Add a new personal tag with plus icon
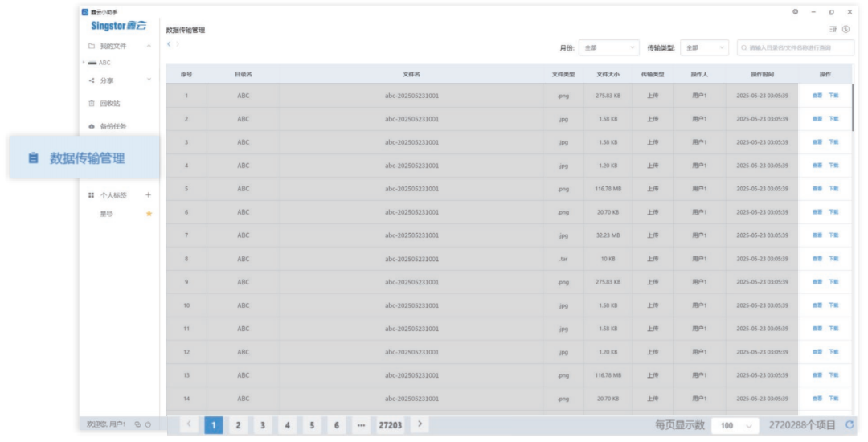Screen dimensions: 868x442 149,194
